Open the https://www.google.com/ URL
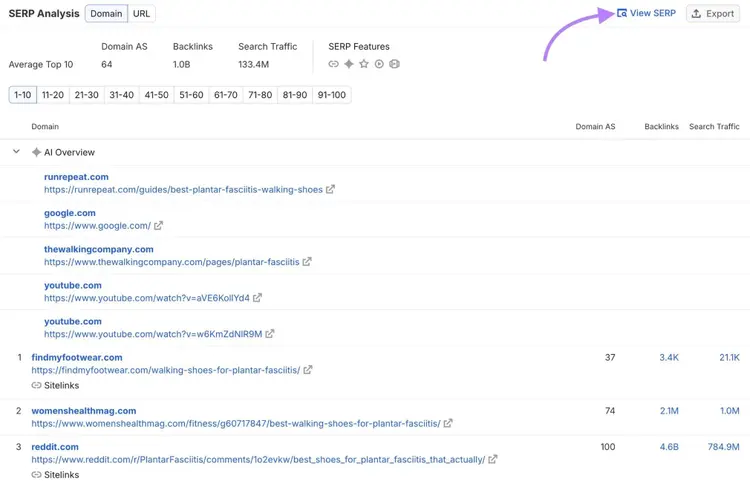 pyautogui.click(x=98, y=226)
